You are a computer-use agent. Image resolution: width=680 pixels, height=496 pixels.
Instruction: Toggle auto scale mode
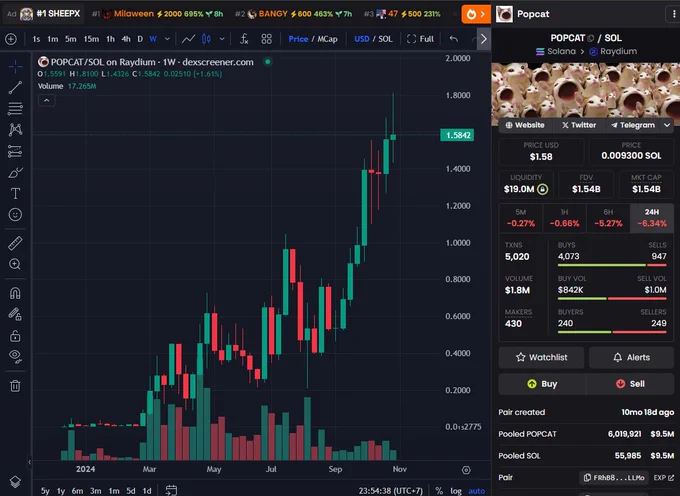[476, 491]
